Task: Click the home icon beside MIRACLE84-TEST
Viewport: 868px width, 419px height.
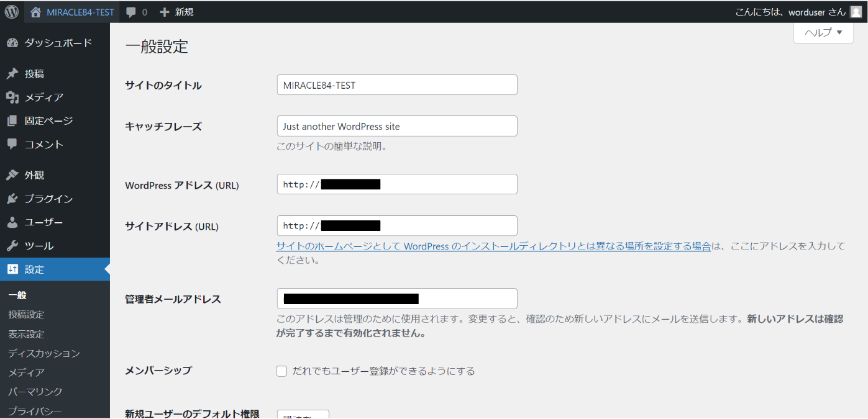Action: pyautogui.click(x=35, y=12)
